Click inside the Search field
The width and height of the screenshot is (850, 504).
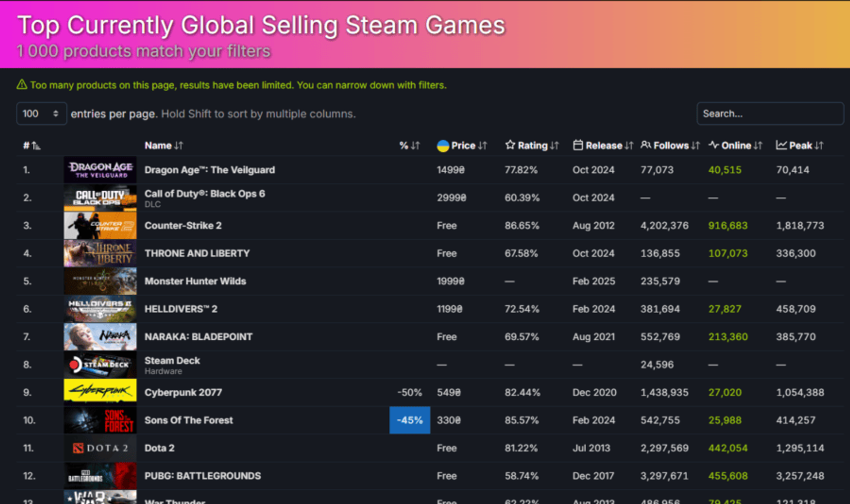770,114
